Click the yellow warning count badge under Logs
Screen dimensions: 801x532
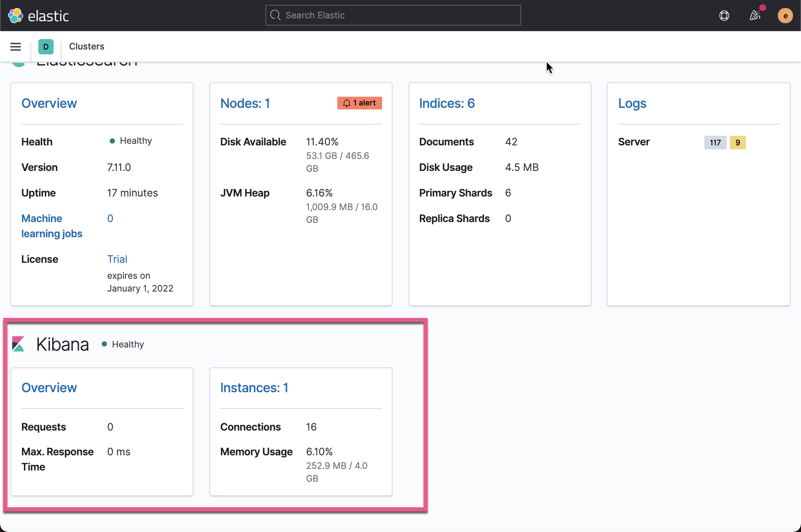[x=737, y=143]
